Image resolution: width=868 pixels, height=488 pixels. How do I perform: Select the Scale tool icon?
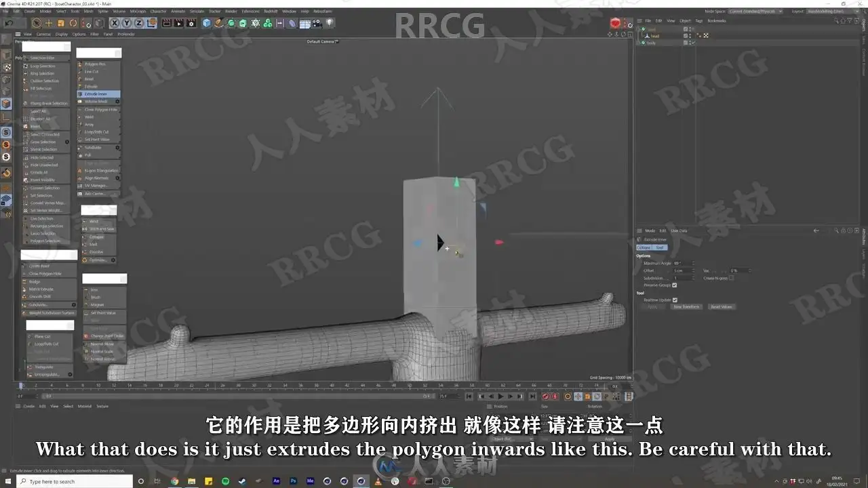[61, 23]
